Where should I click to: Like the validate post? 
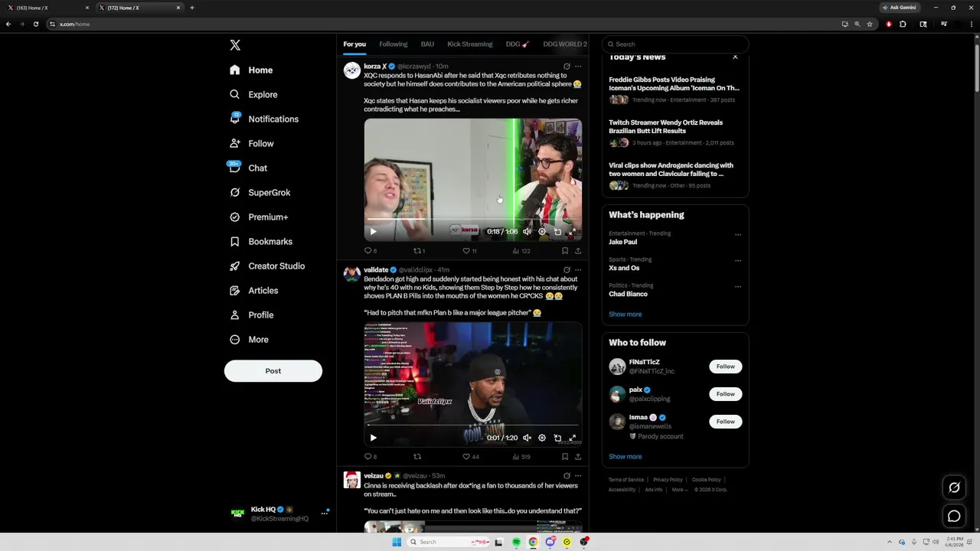pos(470,457)
